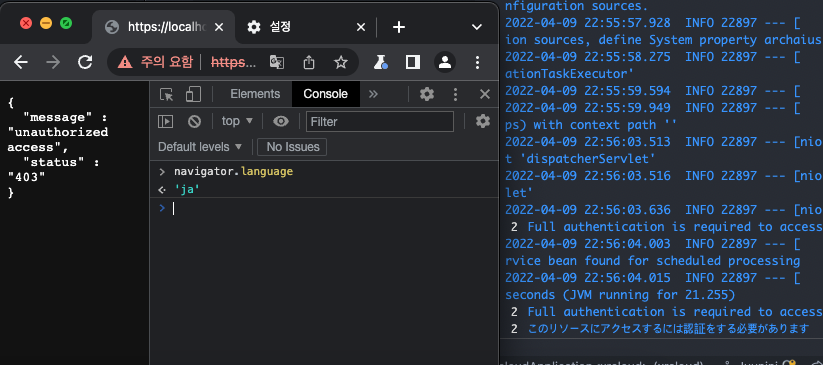Click the browser forward arrow
This screenshot has width=823, height=365.
(53, 62)
